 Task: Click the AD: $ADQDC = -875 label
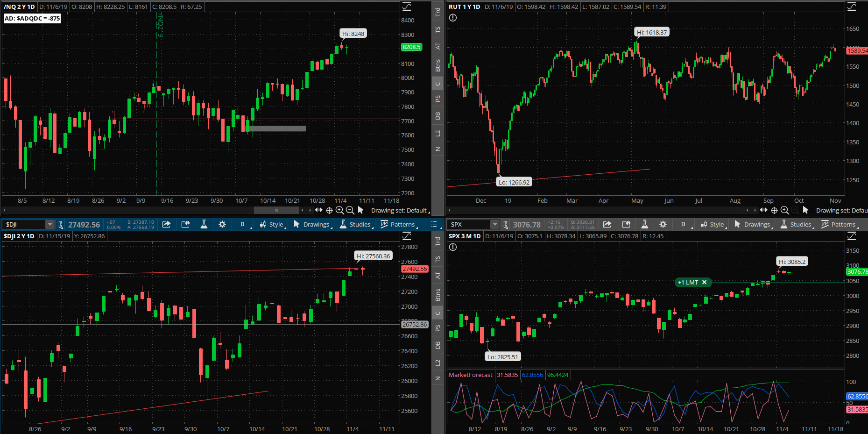[x=32, y=18]
